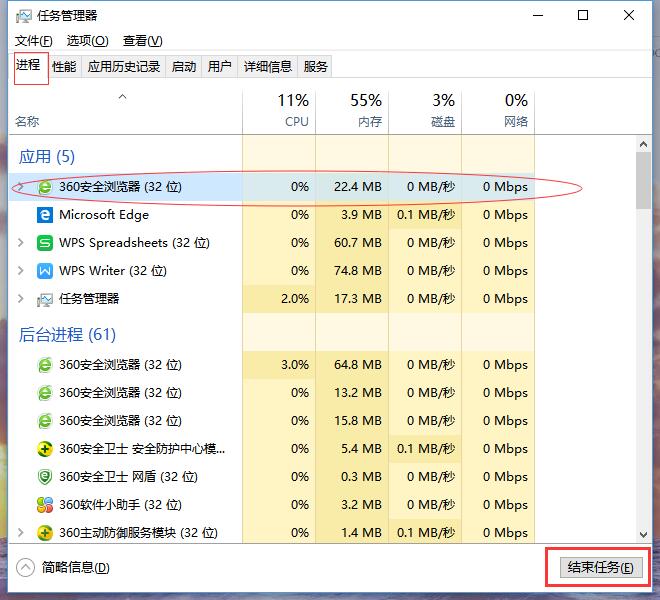660x600 pixels.
Task: Click the 简略信息(D) link
Action: click(75, 568)
